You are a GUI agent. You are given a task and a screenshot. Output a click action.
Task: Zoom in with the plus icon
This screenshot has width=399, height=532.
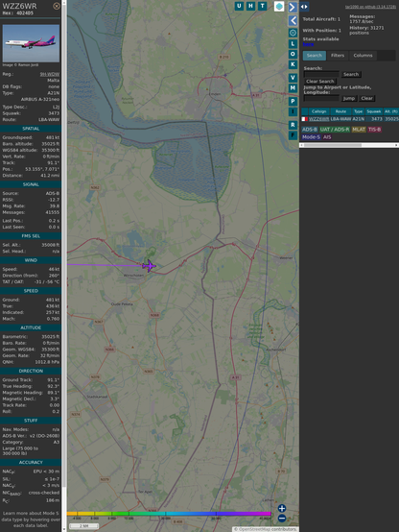coord(282,508)
